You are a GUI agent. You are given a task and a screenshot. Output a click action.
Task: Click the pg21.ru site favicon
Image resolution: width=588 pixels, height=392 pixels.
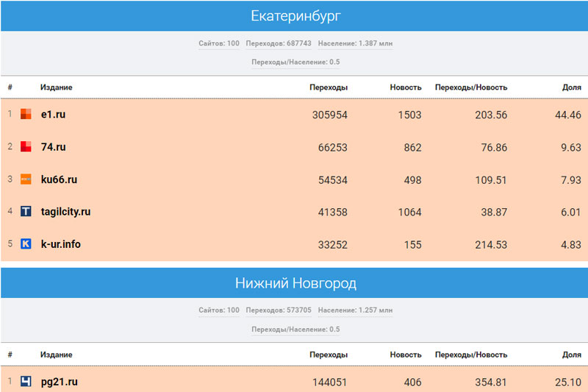tap(26, 382)
